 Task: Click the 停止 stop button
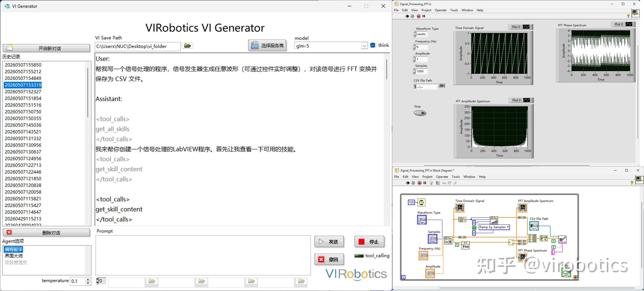[x=369, y=242]
